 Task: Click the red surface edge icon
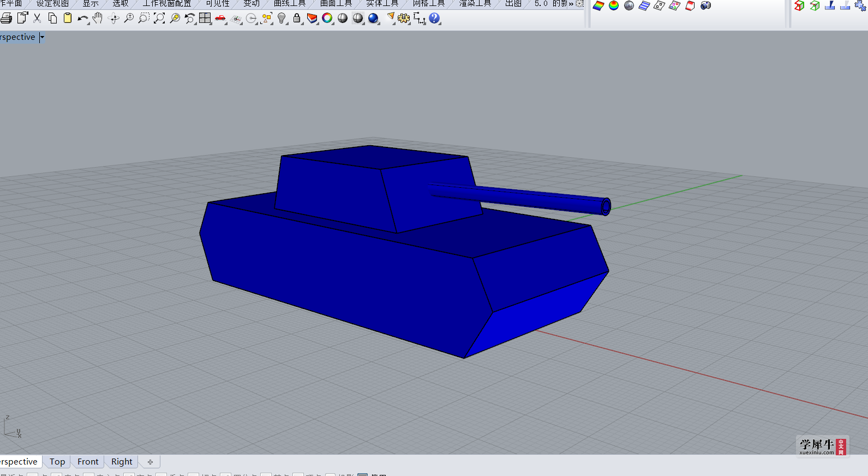point(690,5)
